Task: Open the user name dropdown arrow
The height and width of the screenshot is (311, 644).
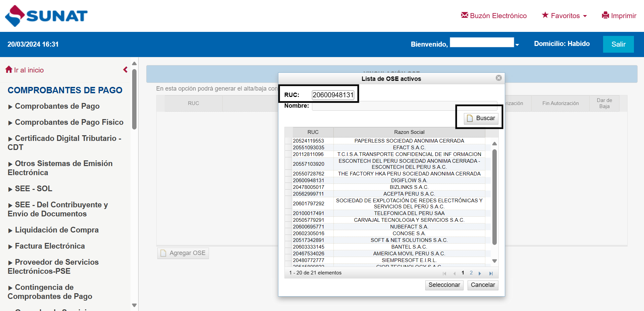Action: pos(517,45)
